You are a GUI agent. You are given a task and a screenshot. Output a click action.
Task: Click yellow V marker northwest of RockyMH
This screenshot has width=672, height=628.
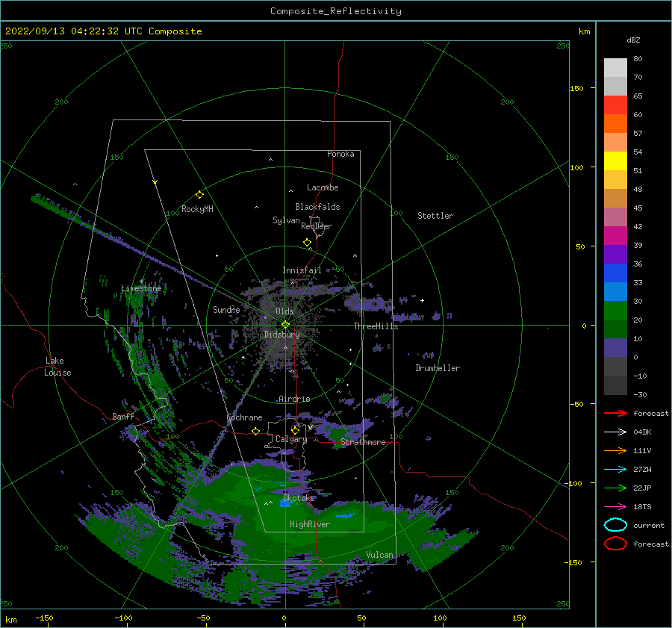[x=155, y=182]
